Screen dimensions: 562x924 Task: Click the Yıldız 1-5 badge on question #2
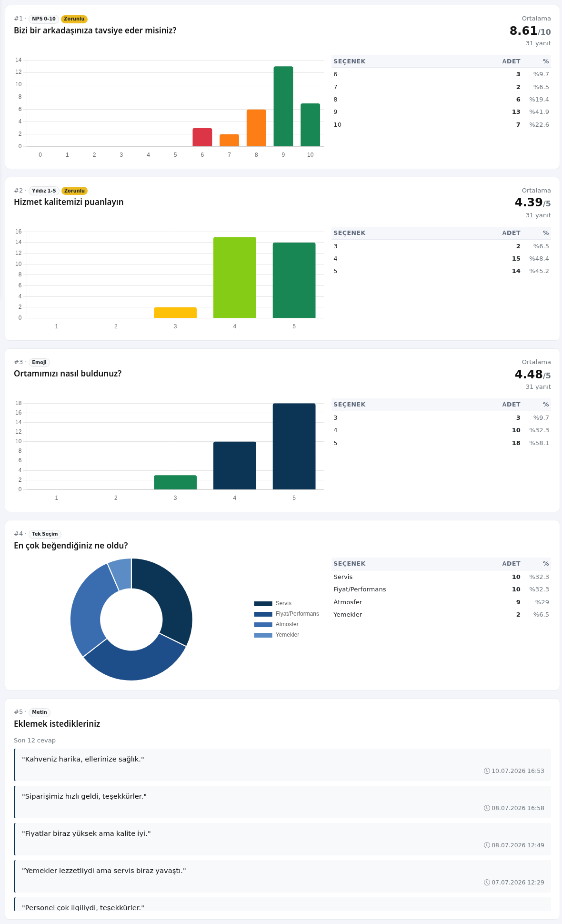(44, 191)
